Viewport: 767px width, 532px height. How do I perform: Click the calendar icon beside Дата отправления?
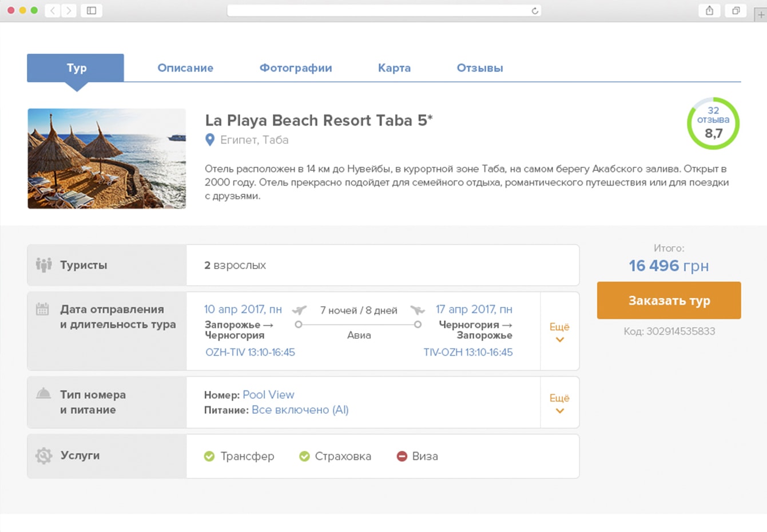42,309
